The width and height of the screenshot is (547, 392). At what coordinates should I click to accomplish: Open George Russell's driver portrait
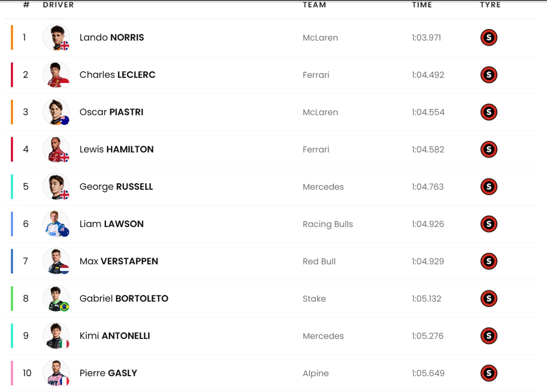pos(56,187)
